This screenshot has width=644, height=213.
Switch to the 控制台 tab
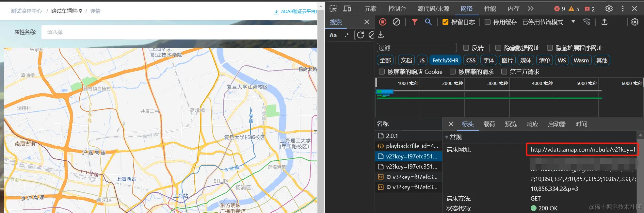(x=397, y=9)
